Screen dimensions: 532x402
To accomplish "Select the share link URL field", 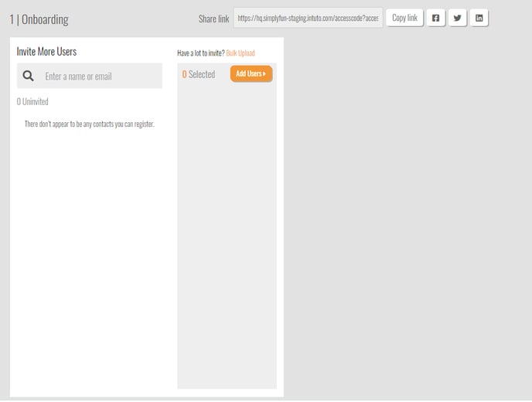I will click(x=308, y=18).
